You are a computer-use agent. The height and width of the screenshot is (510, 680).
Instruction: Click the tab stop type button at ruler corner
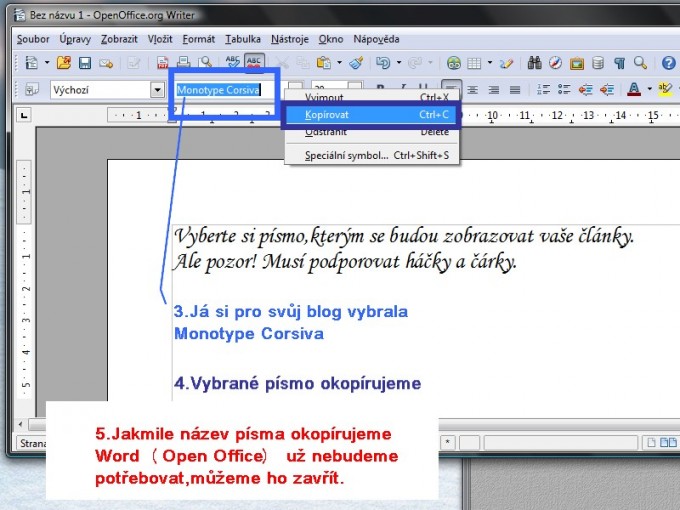[24, 115]
